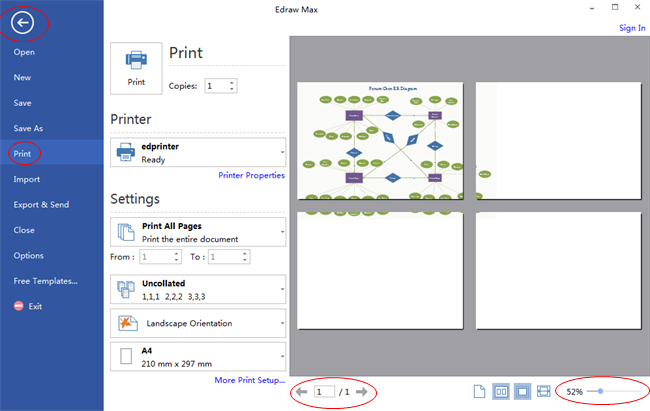
Task: Click the Copies number field
Action: click(216, 86)
